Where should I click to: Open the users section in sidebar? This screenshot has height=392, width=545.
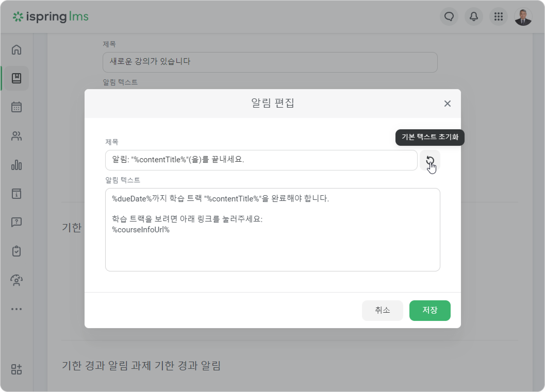tap(16, 136)
